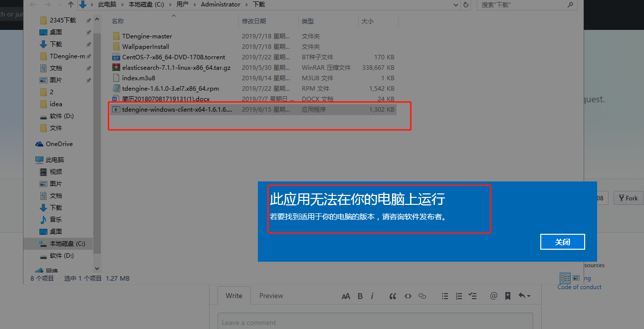
Task: Click the application icon of tdengine-windows-client
Action: [x=116, y=109]
